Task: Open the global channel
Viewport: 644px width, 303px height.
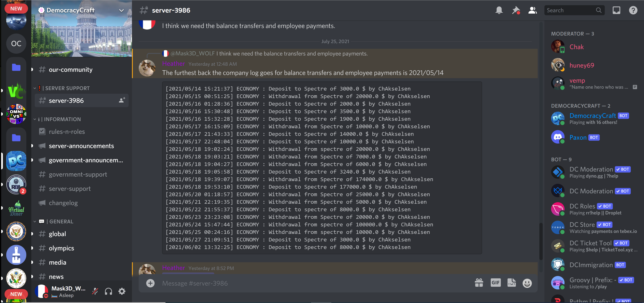Action: [x=81, y=234]
